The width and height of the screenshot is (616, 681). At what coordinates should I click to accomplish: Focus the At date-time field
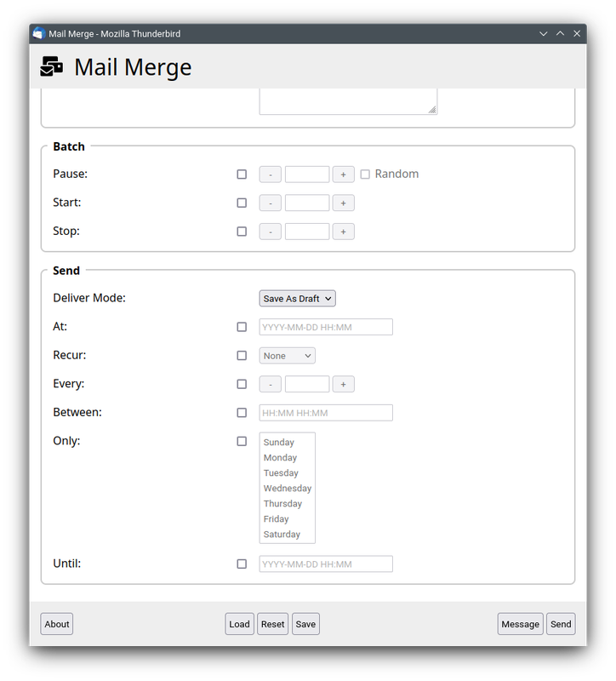pyautogui.click(x=326, y=327)
